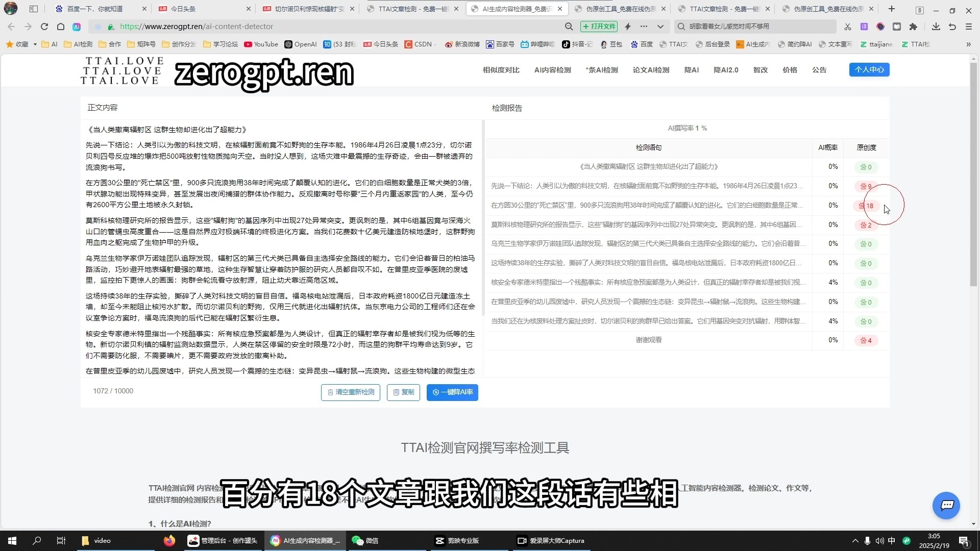Image resolution: width=980 pixels, height=551 pixels.
Task: Open the Captura recorder taskbar app
Action: pos(551,540)
